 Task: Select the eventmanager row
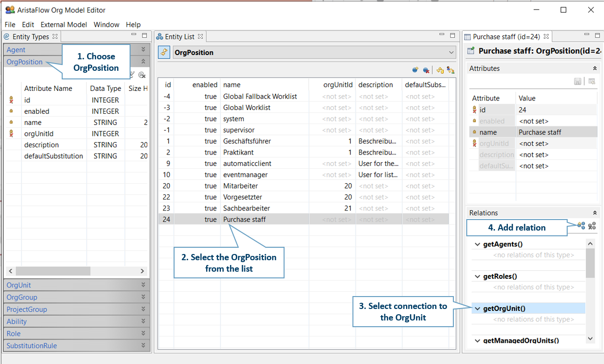pos(303,175)
